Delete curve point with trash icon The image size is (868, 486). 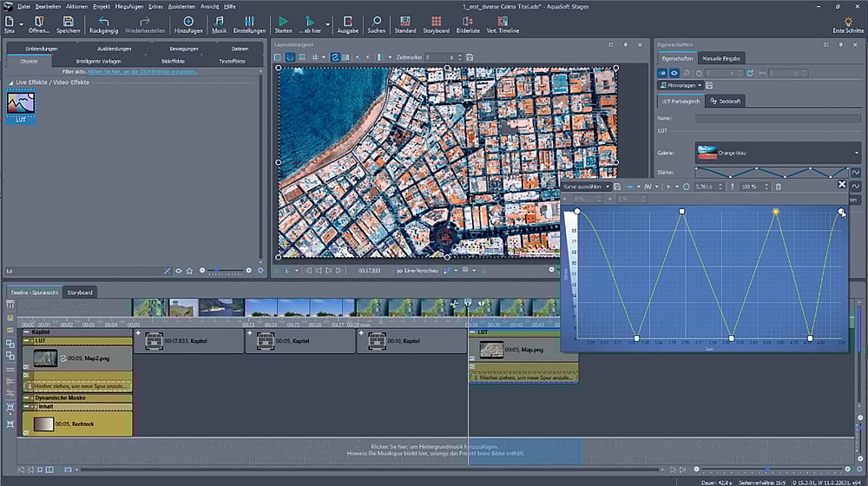pos(779,187)
